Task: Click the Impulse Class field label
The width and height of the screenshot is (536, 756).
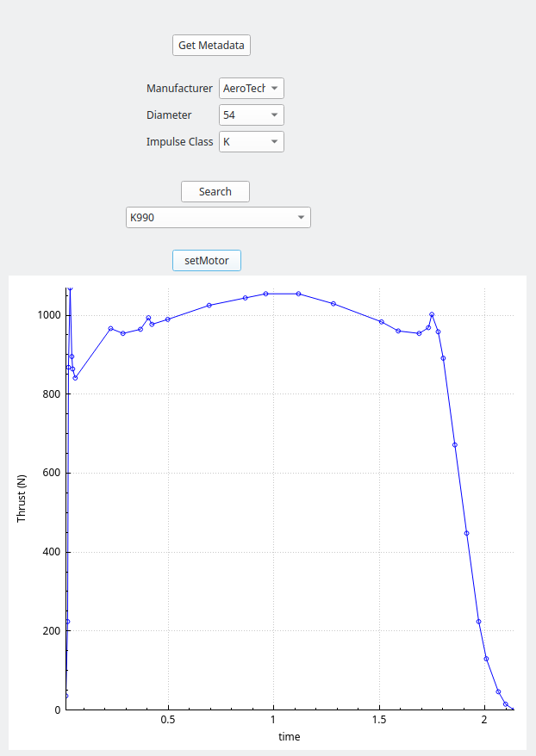Action: [179, 142]
